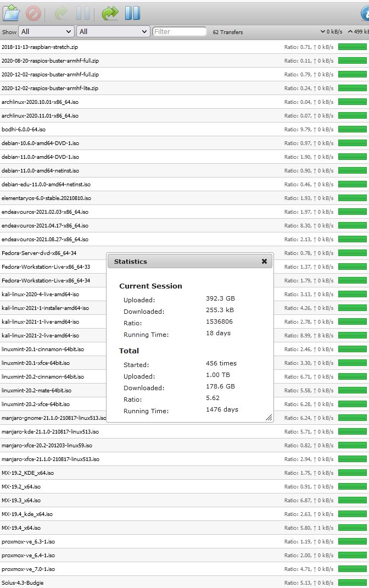The height and width of the screenshot is (588, 369).
Task: Click the session Uploaded value 392.3 GB
Action: pyautogui.click(x=220, y=298)
